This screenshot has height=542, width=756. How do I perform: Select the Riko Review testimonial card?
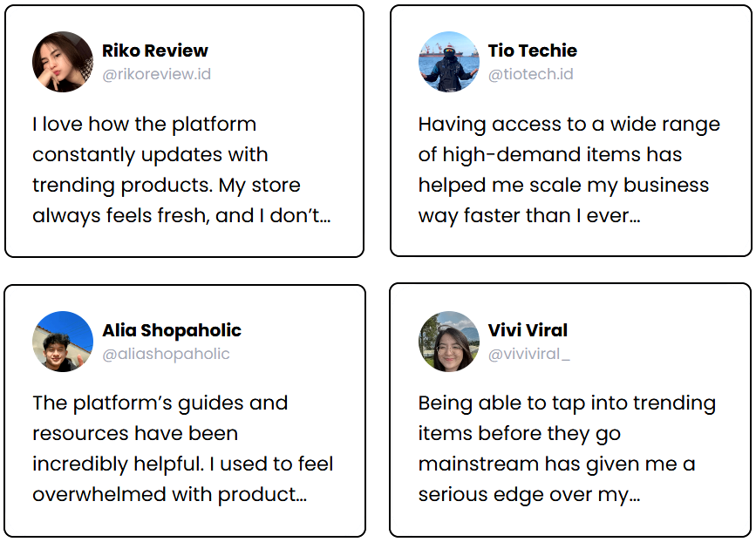[184, 131]
